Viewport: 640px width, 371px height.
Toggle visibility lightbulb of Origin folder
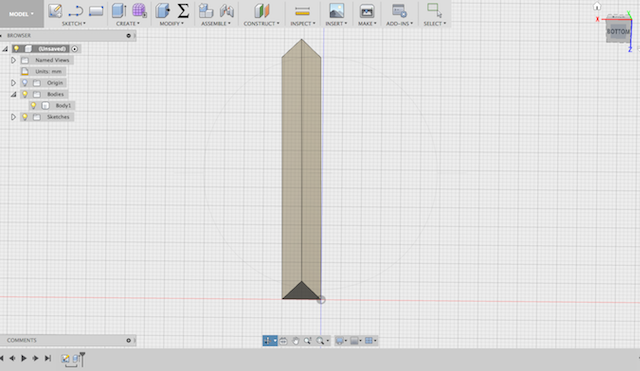coord(25,83)
